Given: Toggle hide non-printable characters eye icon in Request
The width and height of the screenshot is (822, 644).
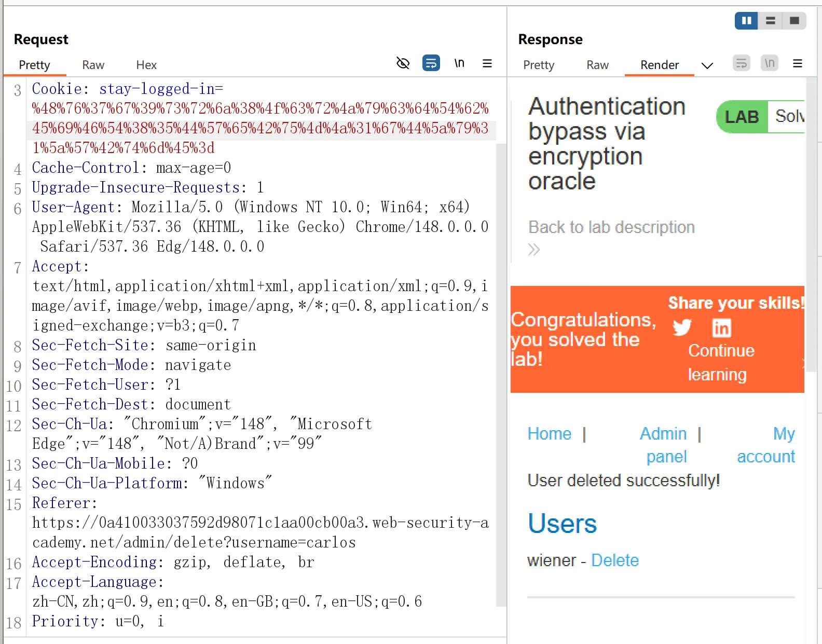Looking at the screenshot, I should tap(403, 63).
